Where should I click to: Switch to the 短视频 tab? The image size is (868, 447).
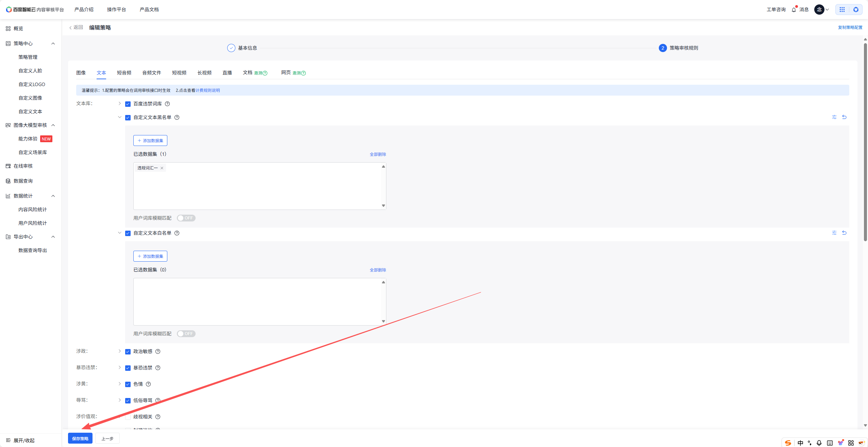coord(179,73)
